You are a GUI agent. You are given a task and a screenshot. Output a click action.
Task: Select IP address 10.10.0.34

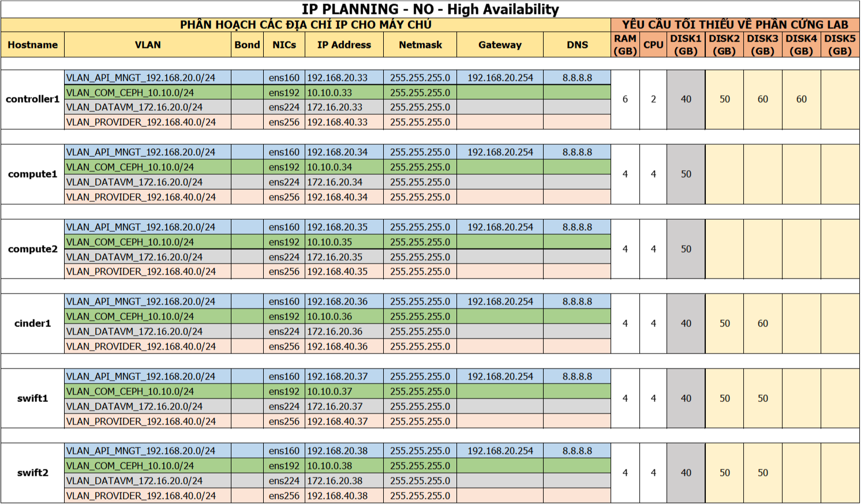345,167
